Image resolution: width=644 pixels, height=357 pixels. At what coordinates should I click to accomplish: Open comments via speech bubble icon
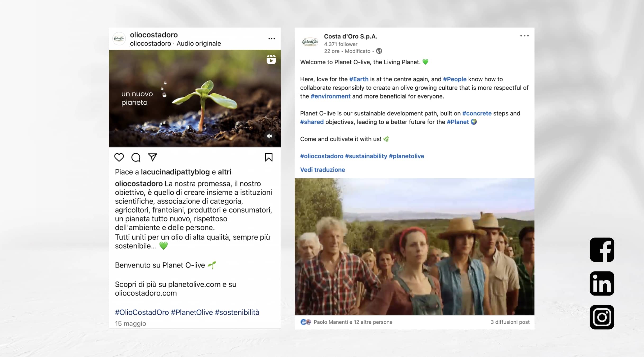click(x=136, y=157)
